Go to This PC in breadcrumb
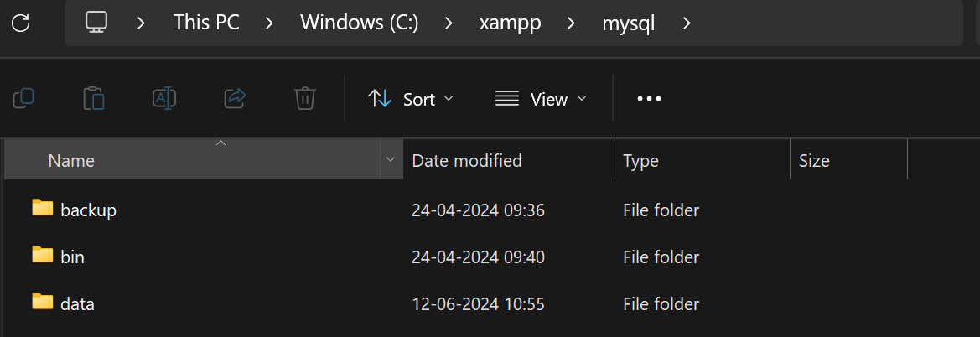 pyautogui.click(x=206, y=23)
